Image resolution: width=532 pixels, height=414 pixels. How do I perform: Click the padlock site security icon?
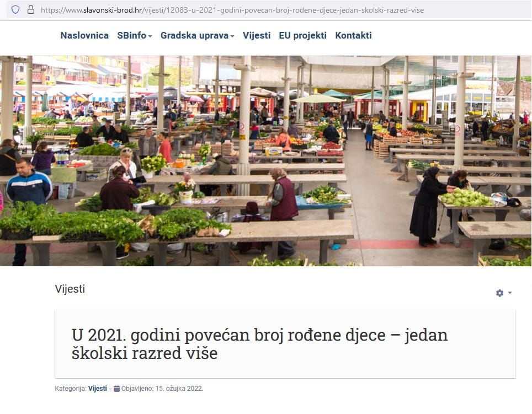click(x=31, y=10)
